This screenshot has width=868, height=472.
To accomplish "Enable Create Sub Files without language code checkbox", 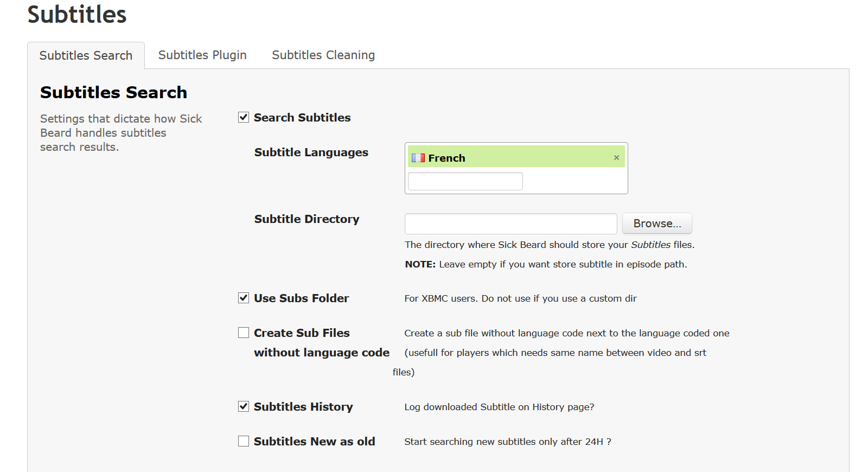I will [244, 333].
